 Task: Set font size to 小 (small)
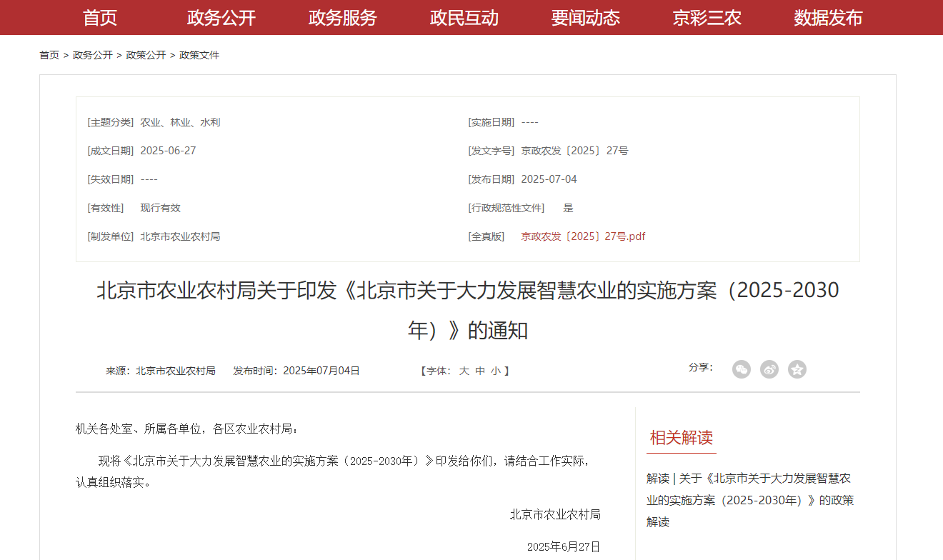tap(496, 371)
